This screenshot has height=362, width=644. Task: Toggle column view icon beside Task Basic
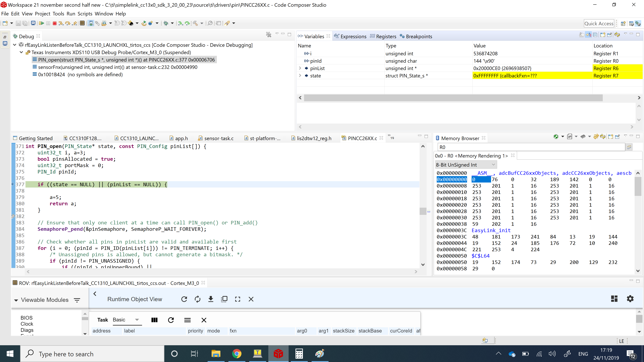click(154, 320)
